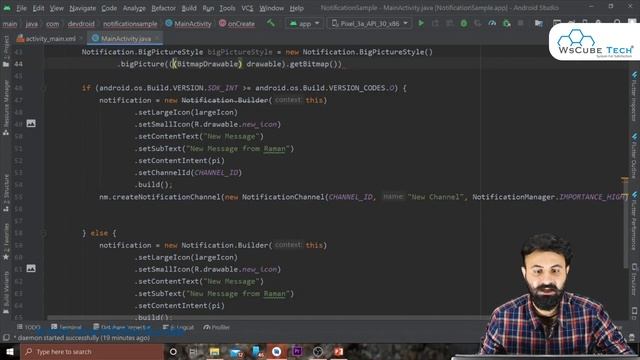Viewport: 640px width, 360px height.
Task: Open the Edit menu
Action: (x=38, y=8)
